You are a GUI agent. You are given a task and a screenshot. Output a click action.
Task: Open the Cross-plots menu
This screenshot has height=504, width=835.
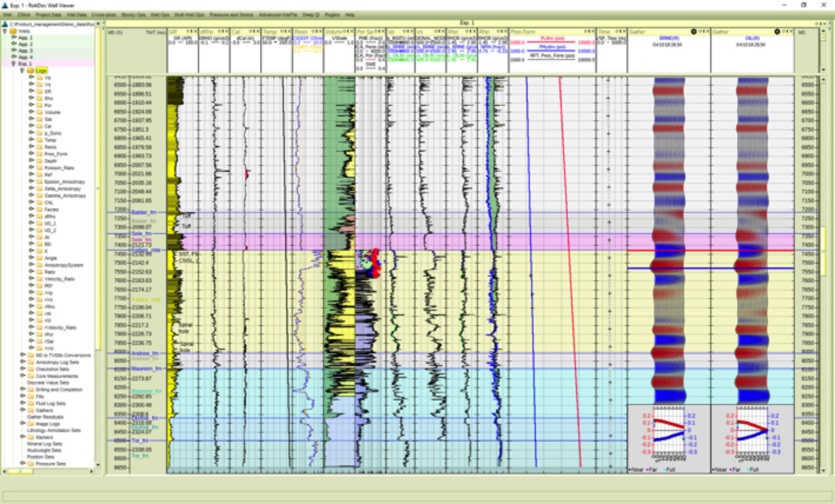tap(104, 15)
